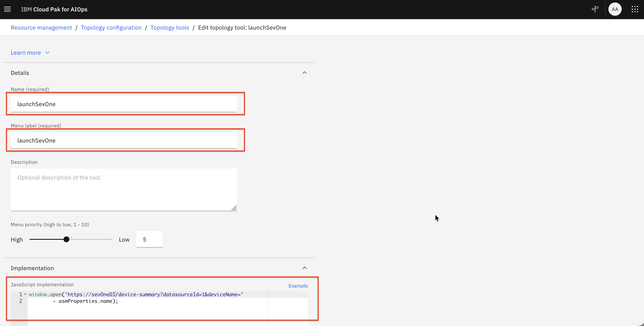The width and height of the screenshot is (644, 326).
Task: Collapse the Implementation section chevron
Action: pyautogui.click(x=304, y=268)
